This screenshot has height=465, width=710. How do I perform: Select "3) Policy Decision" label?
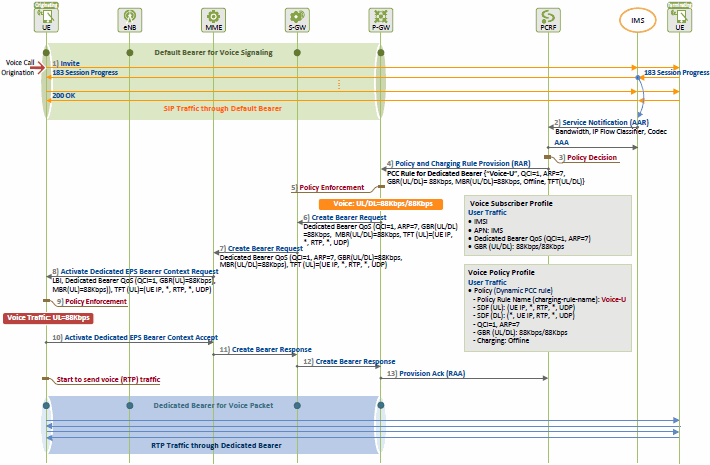[588, 158]
